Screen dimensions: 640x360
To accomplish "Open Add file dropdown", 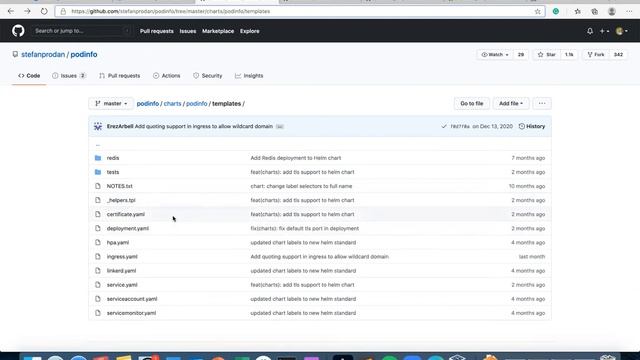I will pyautogui.click(x=511, y=104).
